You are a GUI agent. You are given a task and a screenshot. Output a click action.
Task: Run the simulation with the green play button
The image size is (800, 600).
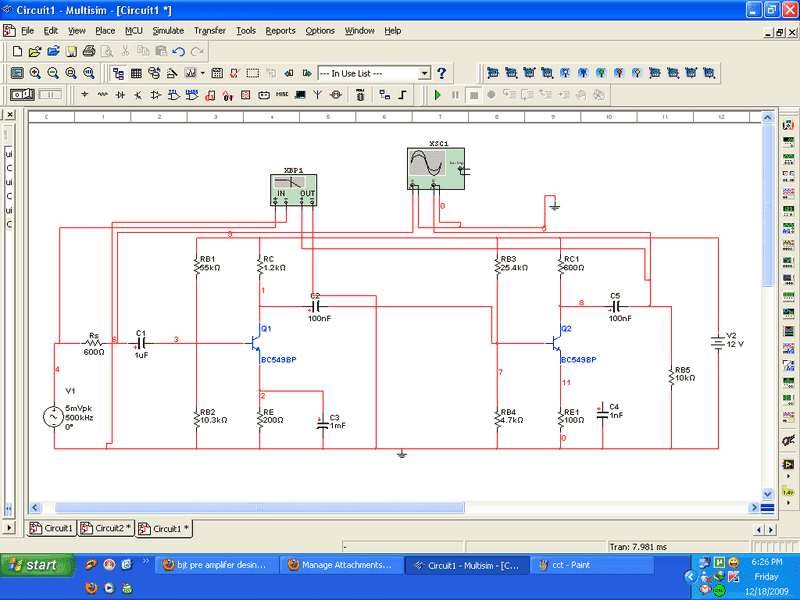(437, 95)
